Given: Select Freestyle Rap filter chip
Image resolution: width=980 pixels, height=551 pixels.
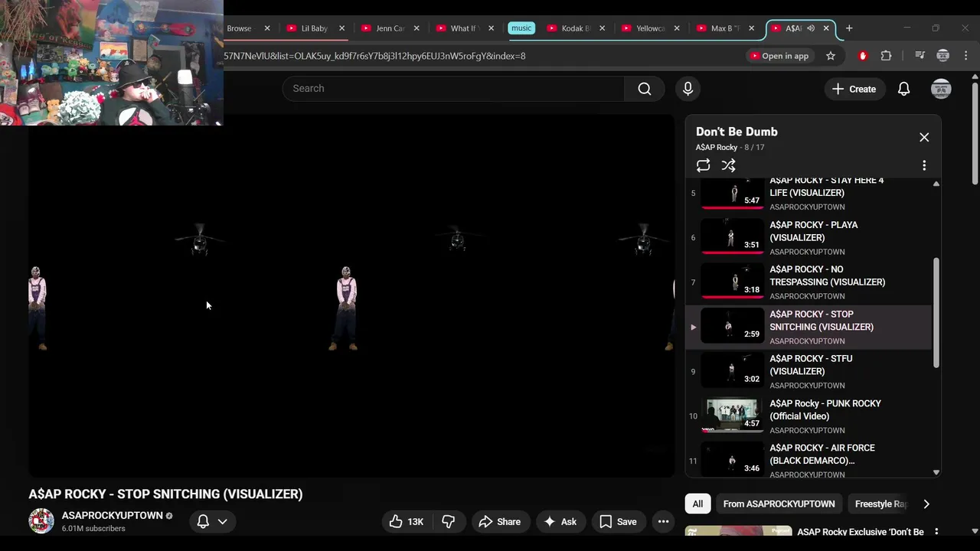Looking at the screenshot, I should tap(880, 504).
